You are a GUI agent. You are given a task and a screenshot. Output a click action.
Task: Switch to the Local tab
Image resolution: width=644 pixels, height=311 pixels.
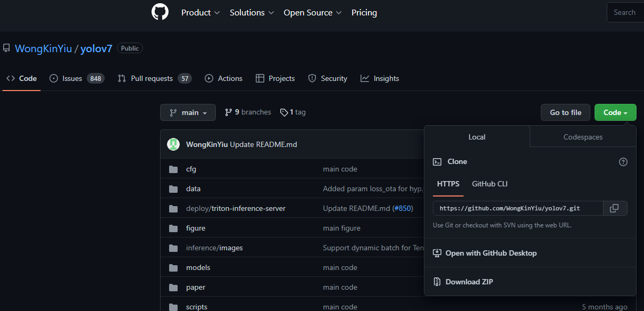(477, 137)
